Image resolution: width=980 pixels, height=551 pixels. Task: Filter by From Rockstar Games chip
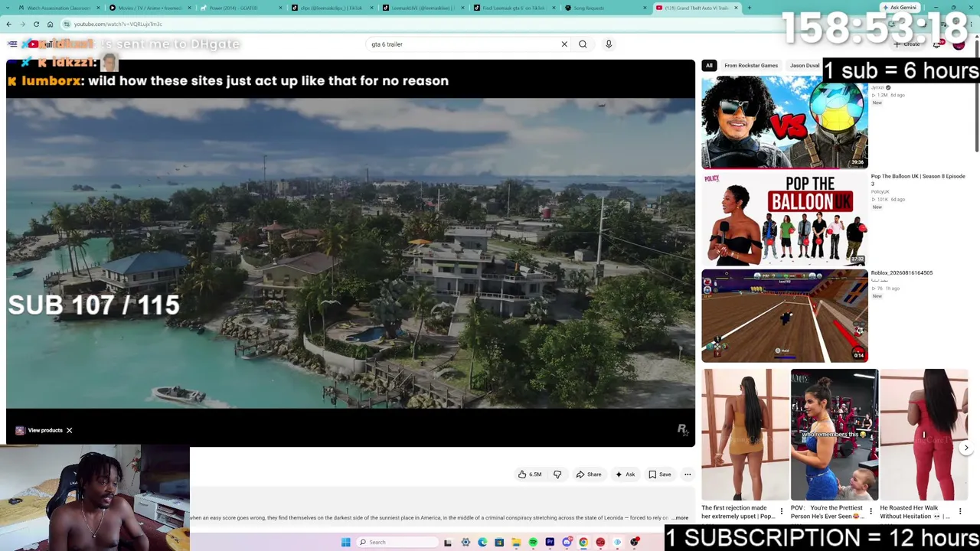pyautogui.click(x=751, y=65)
